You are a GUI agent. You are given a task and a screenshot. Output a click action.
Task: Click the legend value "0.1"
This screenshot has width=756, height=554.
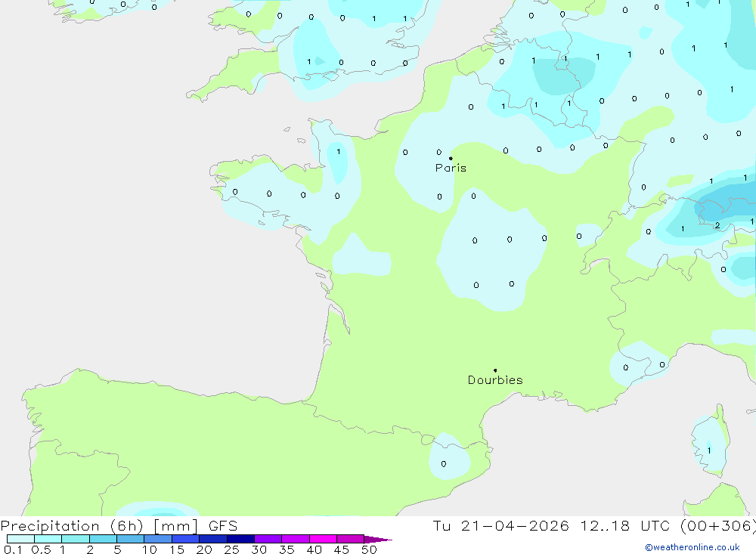(x=13, y=549)
